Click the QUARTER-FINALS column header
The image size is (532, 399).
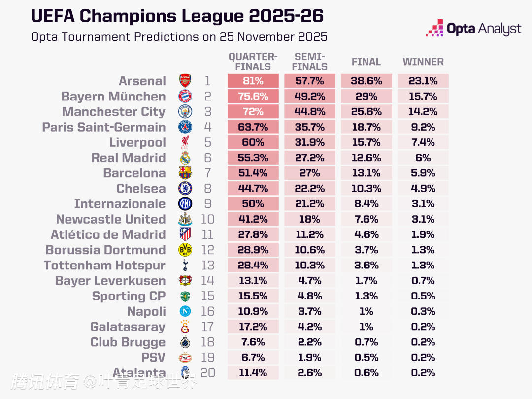pos(253,62)
